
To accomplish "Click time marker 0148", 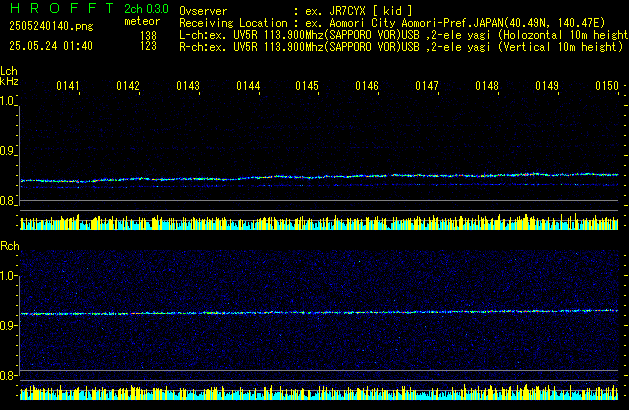I will coord(487,86).
